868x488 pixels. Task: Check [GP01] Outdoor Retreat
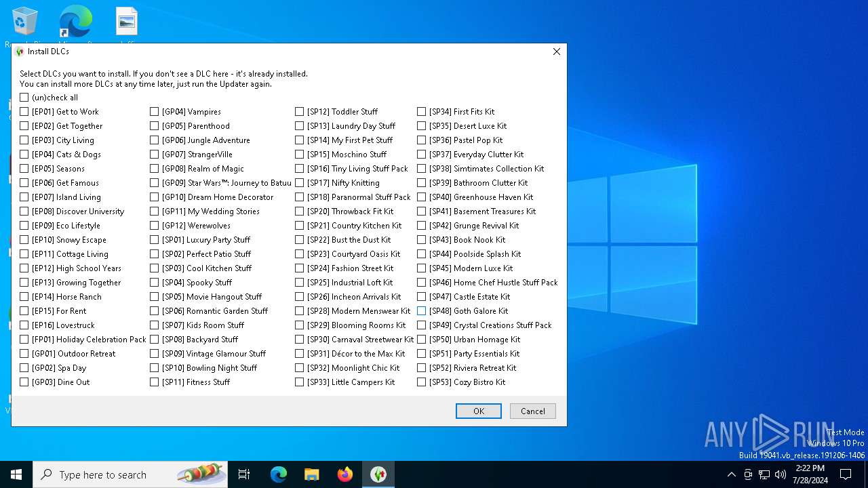pyautogui.click(x=24, y=354)
